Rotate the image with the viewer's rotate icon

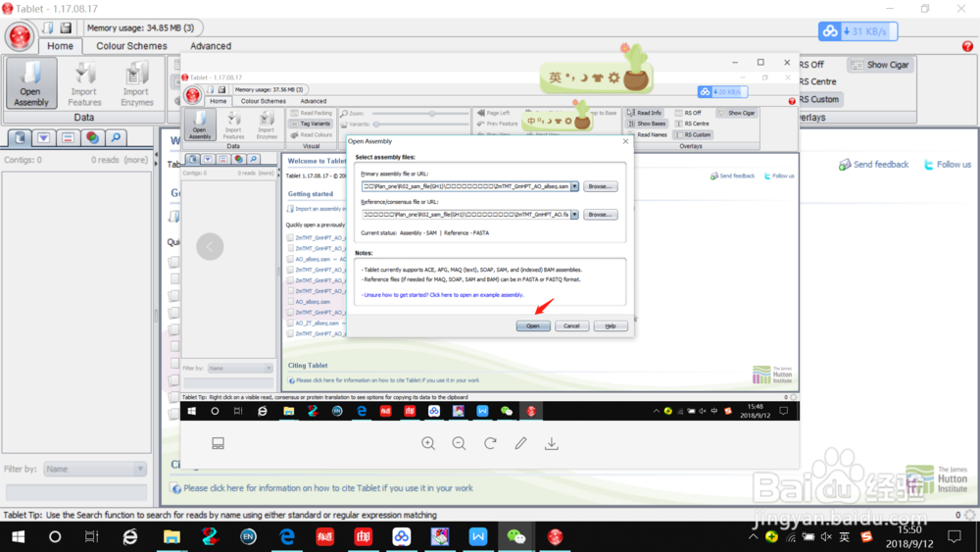point(490,443)
